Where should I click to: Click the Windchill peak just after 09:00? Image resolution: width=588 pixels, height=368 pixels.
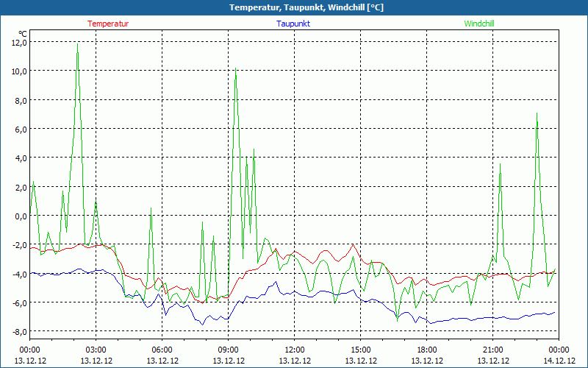(235, 68)
